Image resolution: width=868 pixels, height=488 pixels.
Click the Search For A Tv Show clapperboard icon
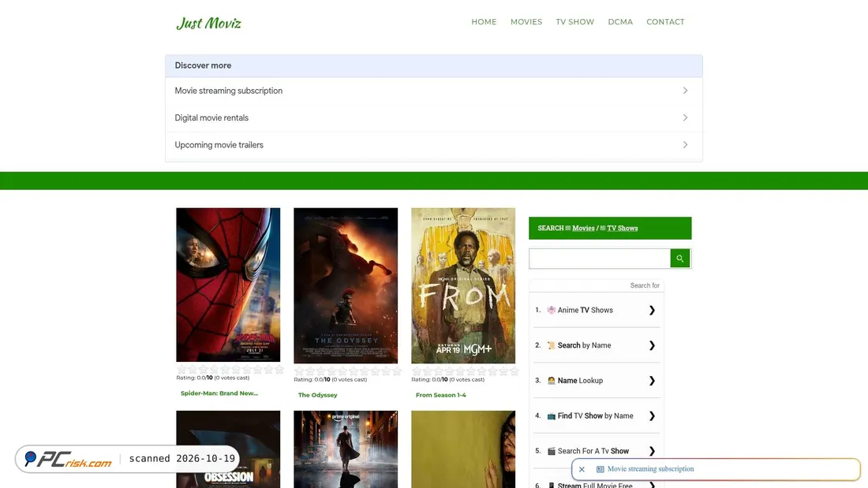551,451
